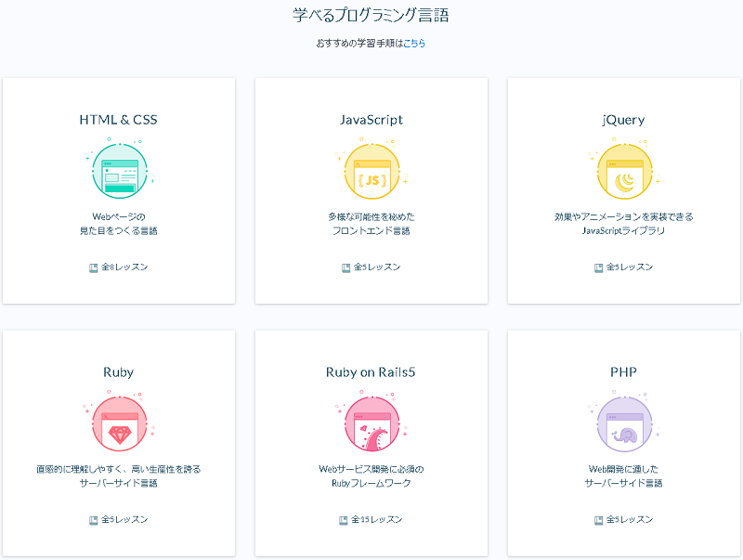The image size is (743, 560).
Task: Open the PHP course title
Action: tap(623, 372)
